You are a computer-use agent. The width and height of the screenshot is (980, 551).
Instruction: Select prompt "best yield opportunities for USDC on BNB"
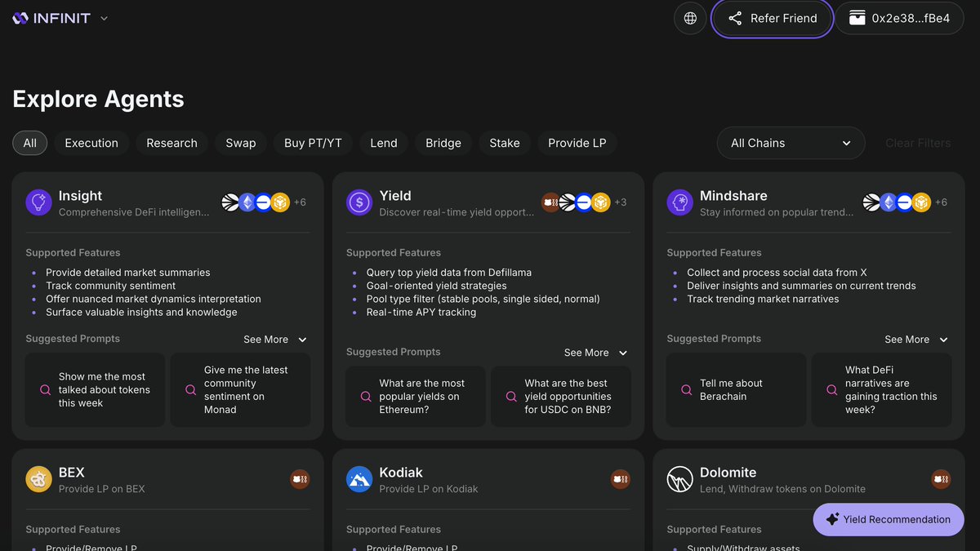click(x=561, y=397)
